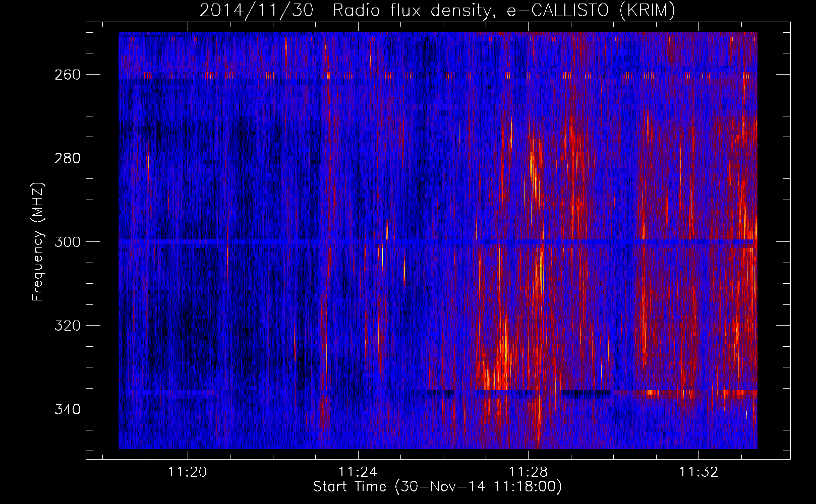
Task: Click the 11:20 time tick label
Action: (188, 472)
